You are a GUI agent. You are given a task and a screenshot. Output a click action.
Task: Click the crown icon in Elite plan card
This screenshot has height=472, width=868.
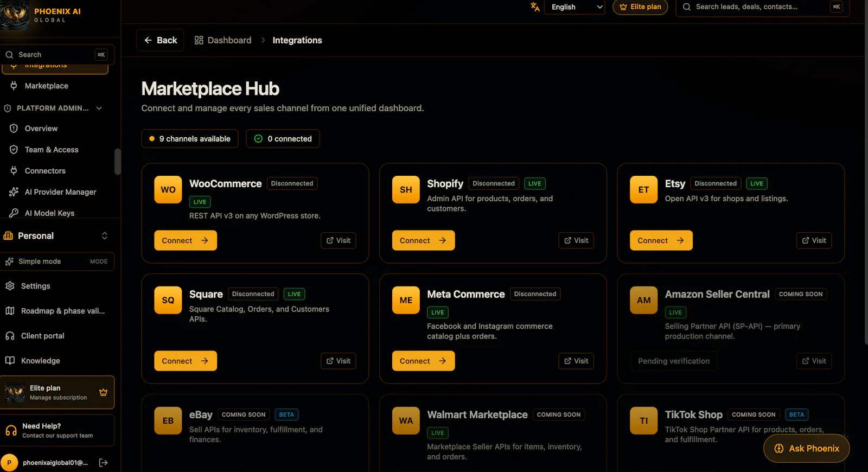click(103, 392)
